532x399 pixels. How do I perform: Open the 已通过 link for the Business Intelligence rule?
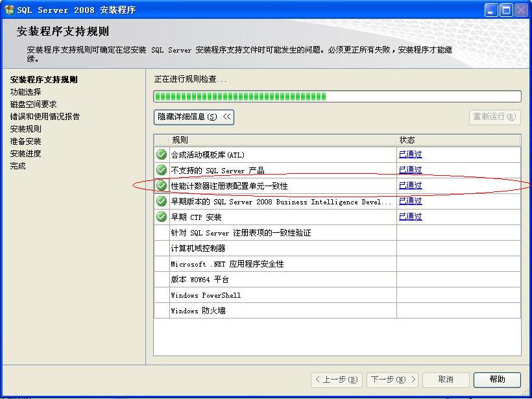pos(410,201)
